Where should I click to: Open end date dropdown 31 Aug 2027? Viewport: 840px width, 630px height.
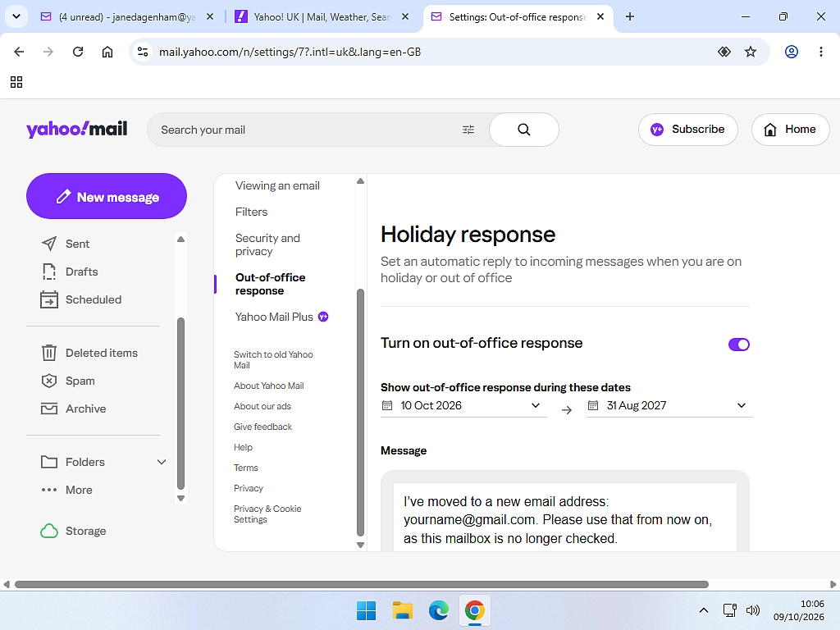pos(669,405)
